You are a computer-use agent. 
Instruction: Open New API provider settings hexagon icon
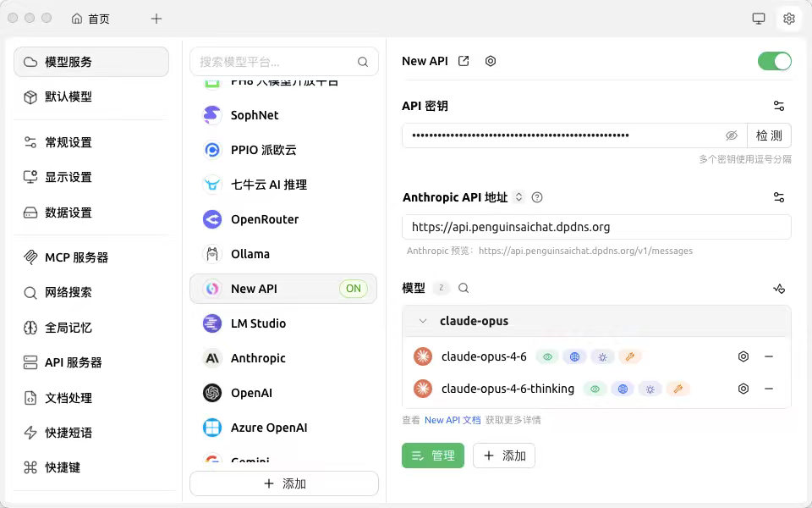(x=491, y=61)
